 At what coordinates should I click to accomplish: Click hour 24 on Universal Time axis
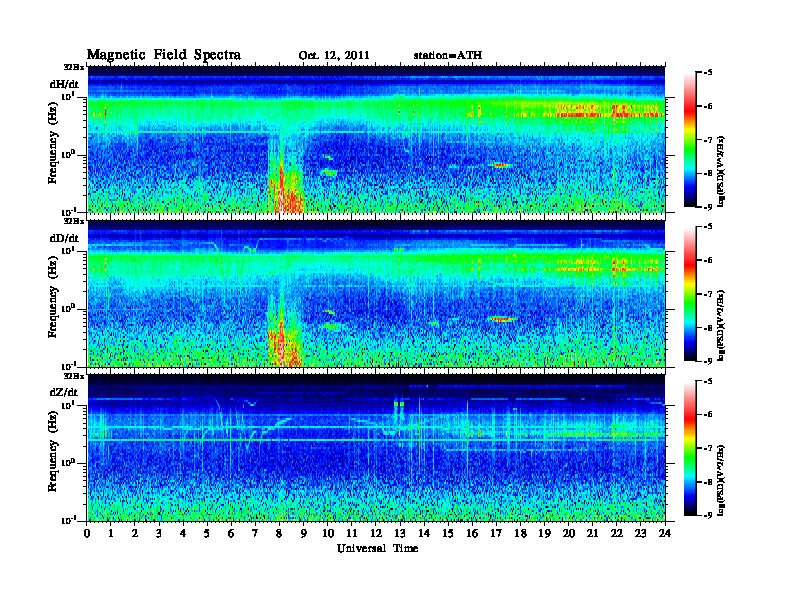[665, 534]
